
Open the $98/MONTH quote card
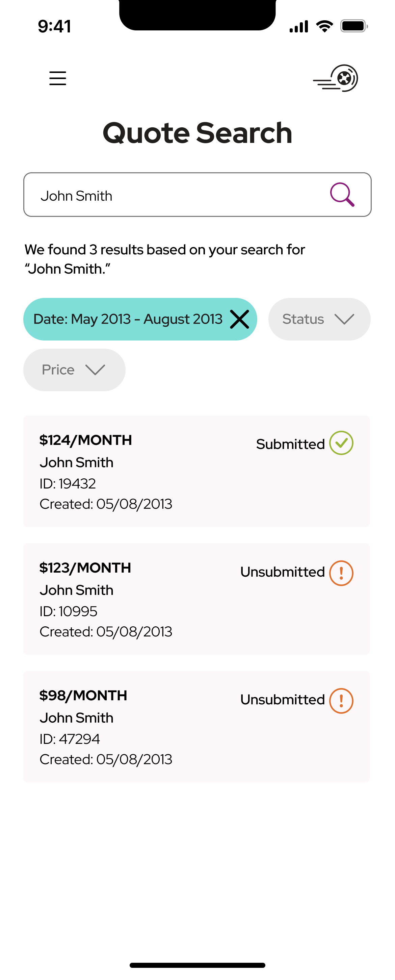click(x=196, y=727)
